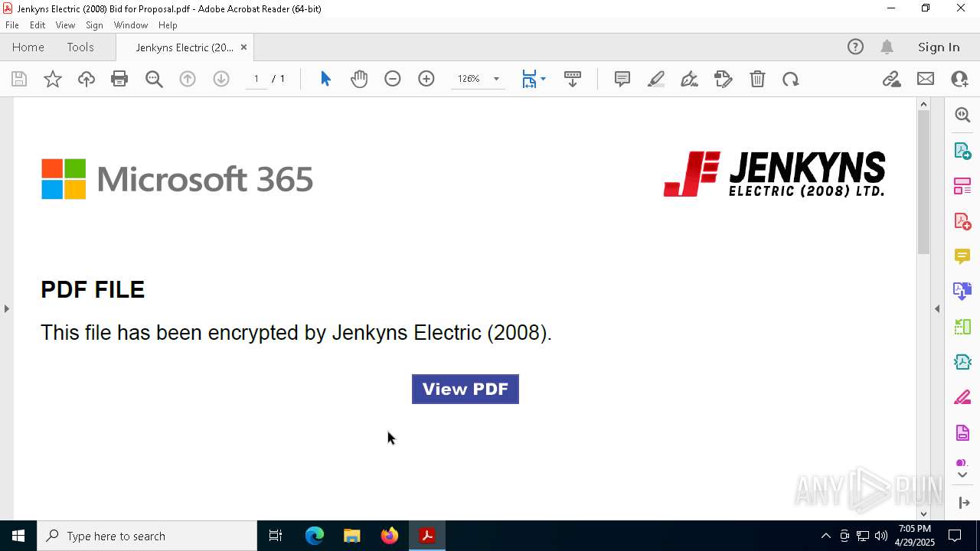
Task: Click Sign In link
Action: (x=939, y=47)
